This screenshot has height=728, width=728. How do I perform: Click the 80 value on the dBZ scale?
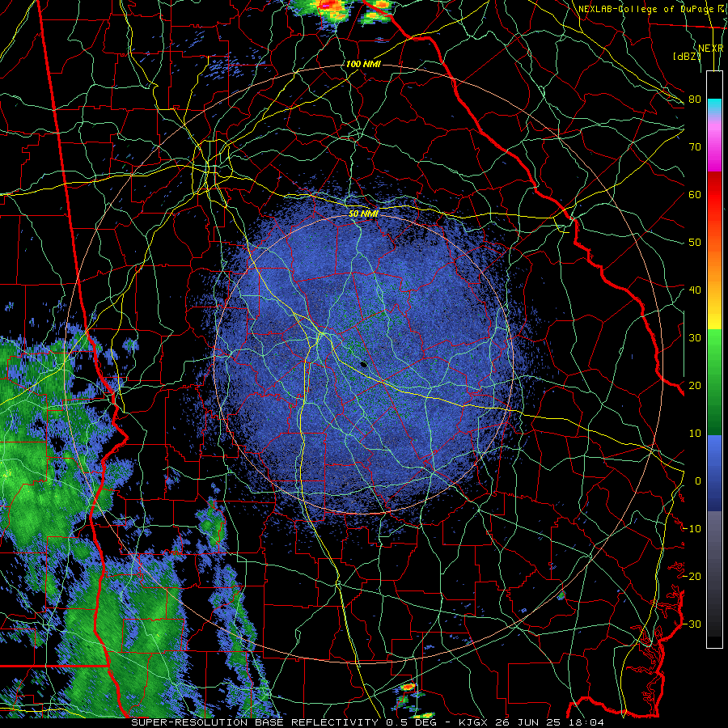(x=695, y=99)
